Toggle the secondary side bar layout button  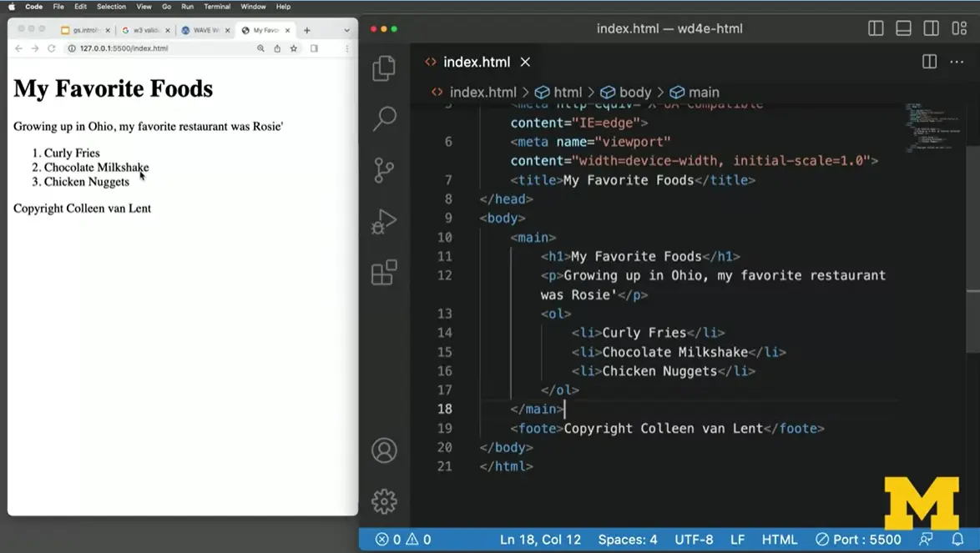click(931, 28)
